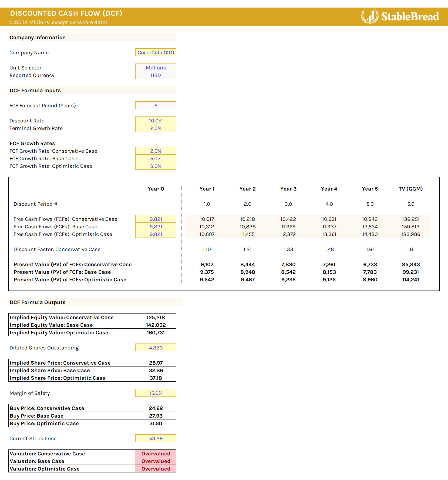Click the Base Case growth rate cell

(x=156, y=159)
